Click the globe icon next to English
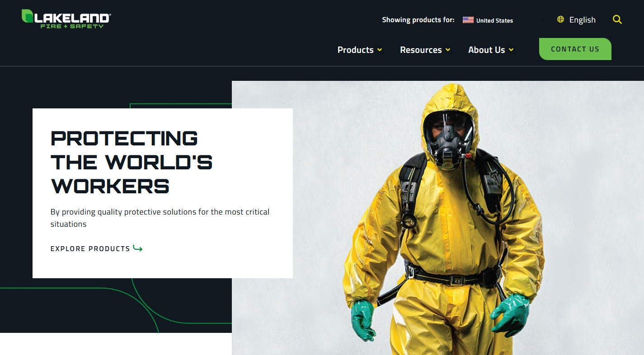This screenshot has width=644, height=355. (560, 19)
